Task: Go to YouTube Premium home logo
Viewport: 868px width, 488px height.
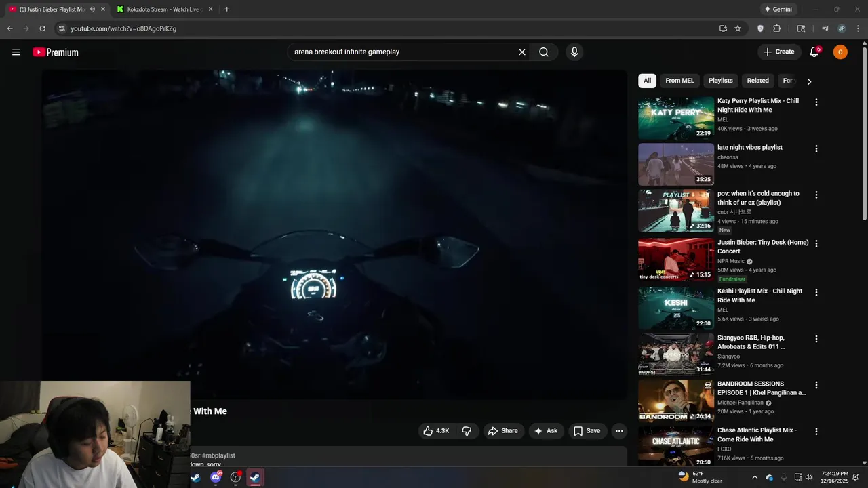Action: click(x=56, y=52)
